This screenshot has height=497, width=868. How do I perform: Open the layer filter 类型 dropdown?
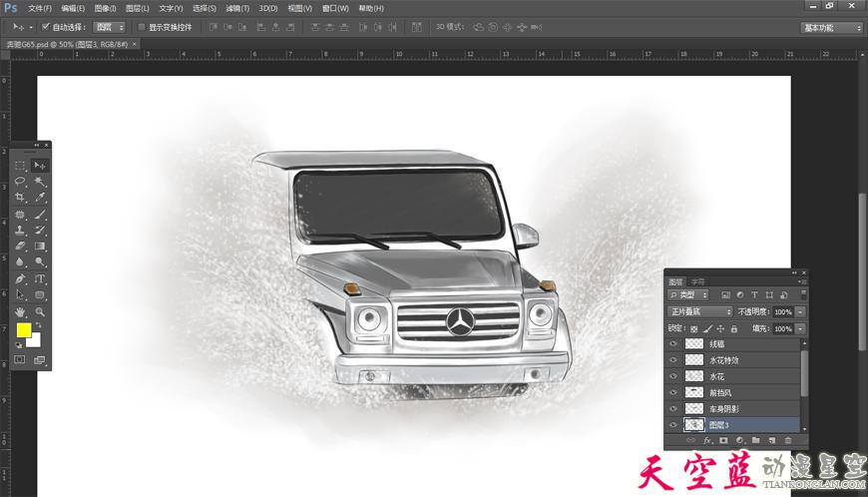(x=688, y=295)
